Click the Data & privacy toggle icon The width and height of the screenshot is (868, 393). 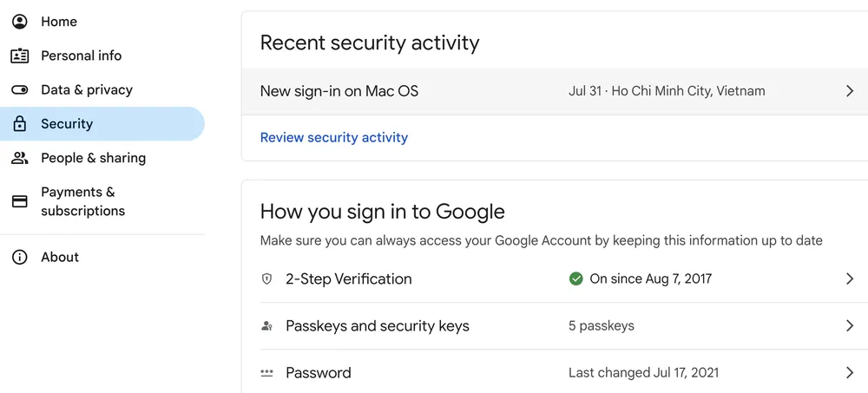pos(20,89)
